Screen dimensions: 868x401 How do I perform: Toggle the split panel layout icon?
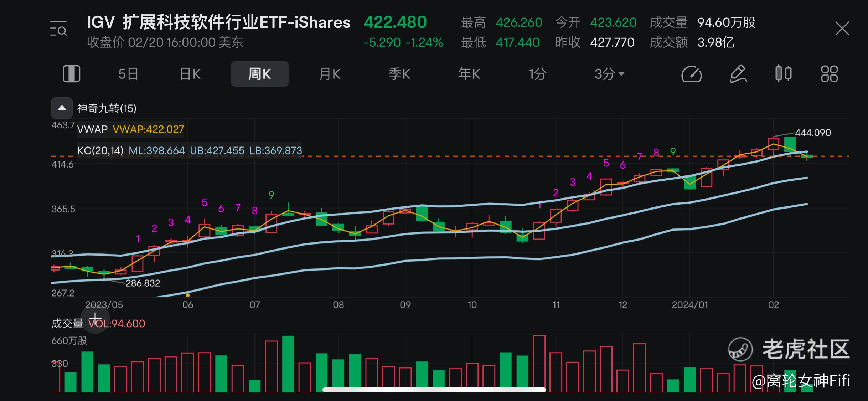(72, 74)
